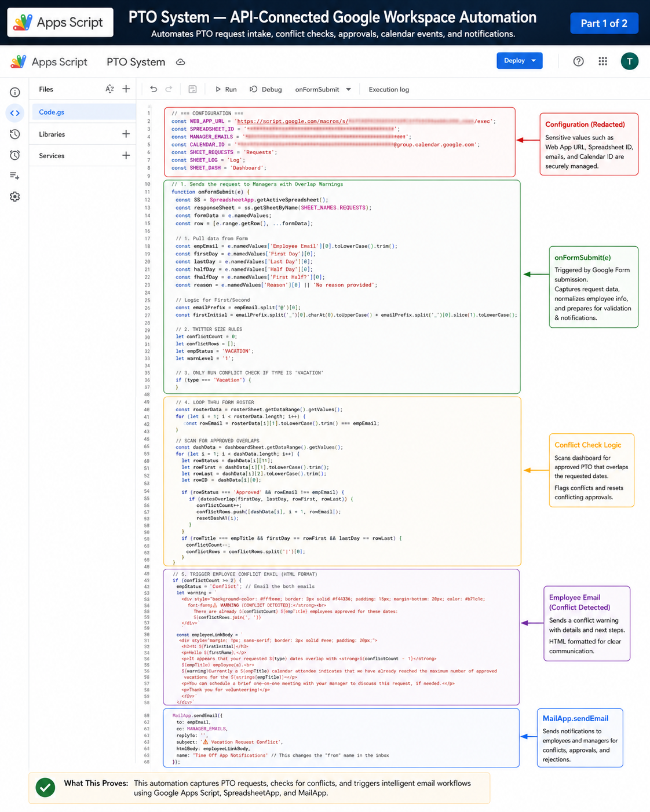
Task: Open the Deploy dropdown button
Action: pos(520,61)
